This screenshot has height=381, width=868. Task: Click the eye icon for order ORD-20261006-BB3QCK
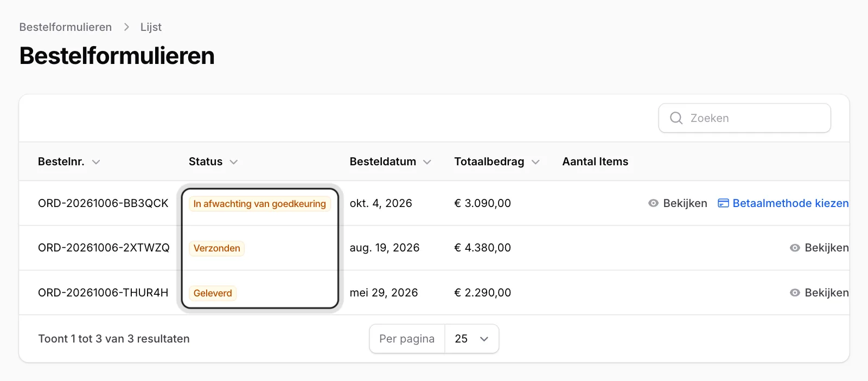653,203
